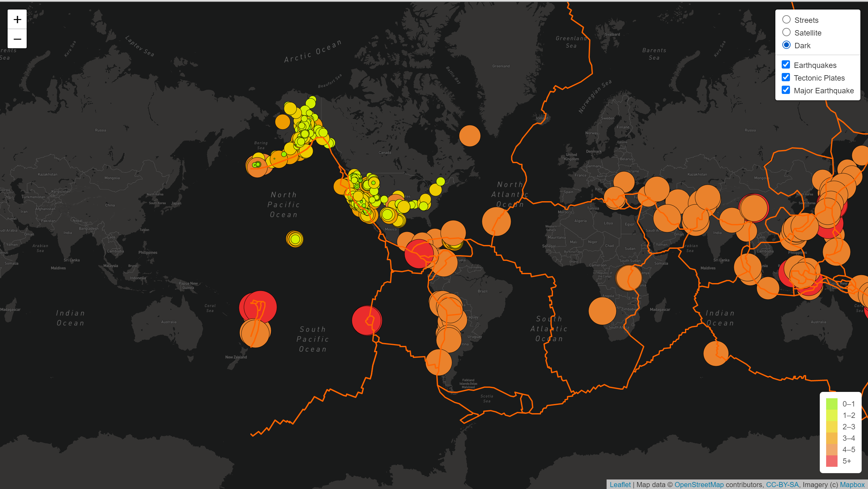Image resolution: width=868 pixels, height=489 pixels.
Task: Zoom out using the minus button
Action: 17,39
